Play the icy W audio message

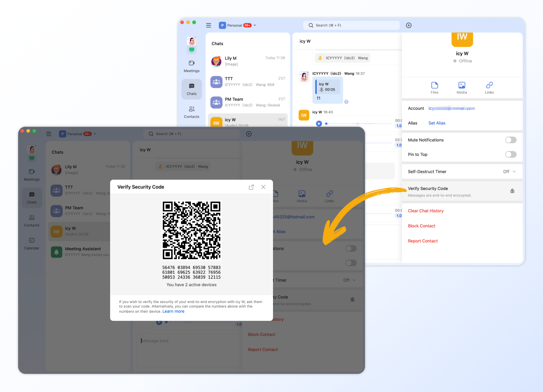319,123
